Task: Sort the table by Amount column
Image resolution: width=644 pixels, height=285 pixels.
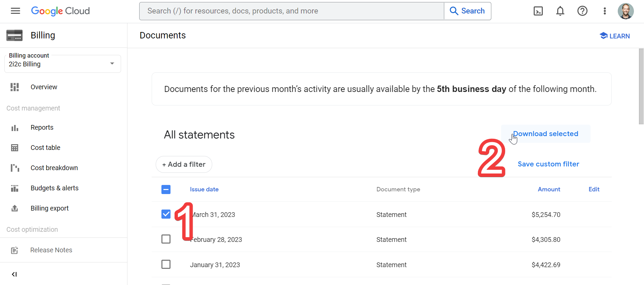Action: tap(549, 189)
